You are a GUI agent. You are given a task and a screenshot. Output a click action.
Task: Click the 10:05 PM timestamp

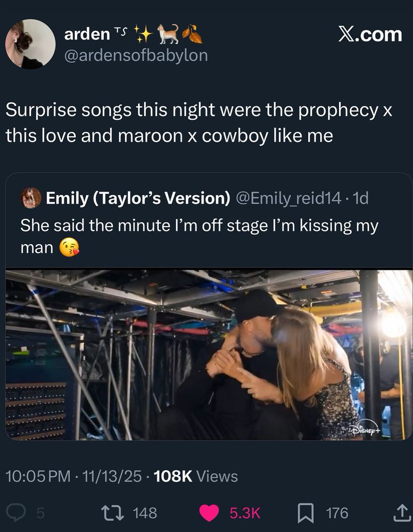(38, 476)
